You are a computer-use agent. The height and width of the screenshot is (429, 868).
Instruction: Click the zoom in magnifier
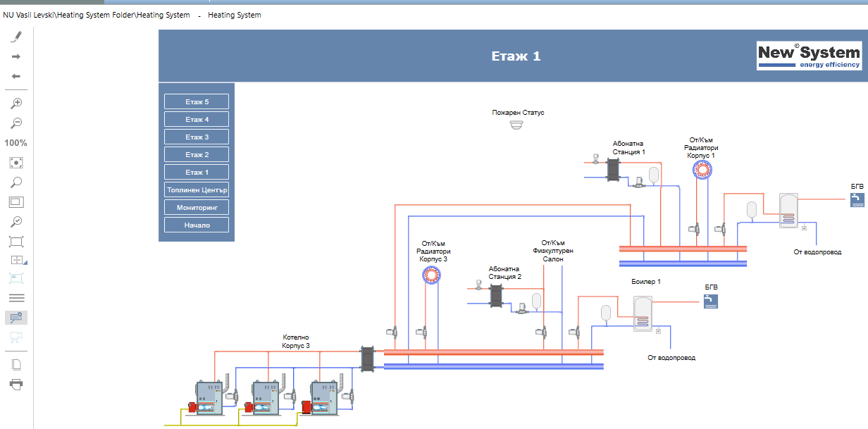point(16,103)
